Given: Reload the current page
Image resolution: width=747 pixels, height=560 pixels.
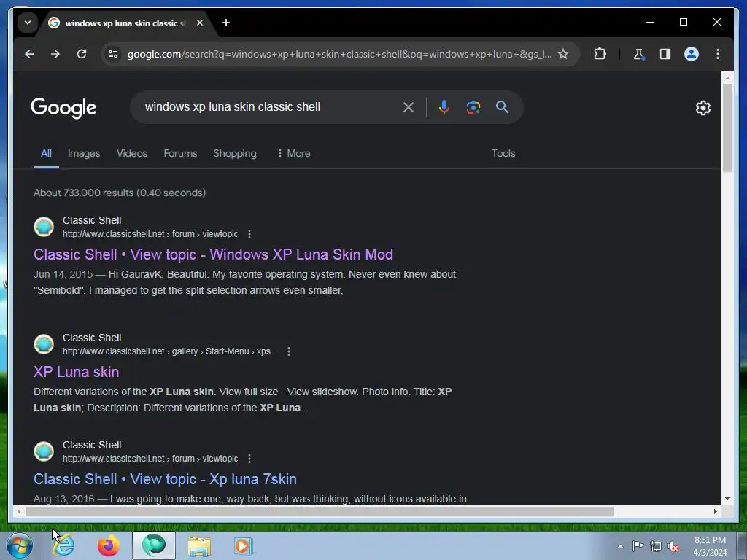Looking at the screenshot, I should (x=82, y=54).
